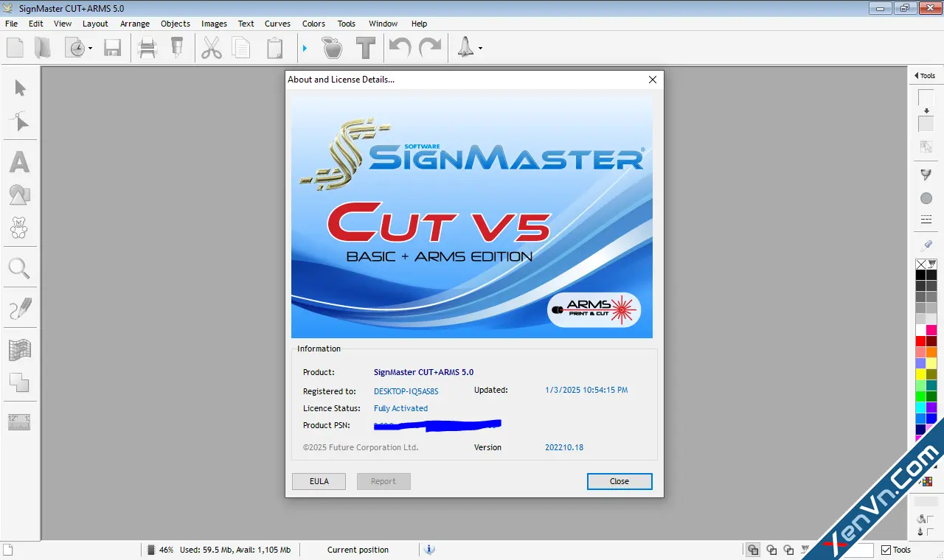Viewport: 944px width, 560px height.
Task: Select the teddy bear clipart tool
Action: [19, 228]
